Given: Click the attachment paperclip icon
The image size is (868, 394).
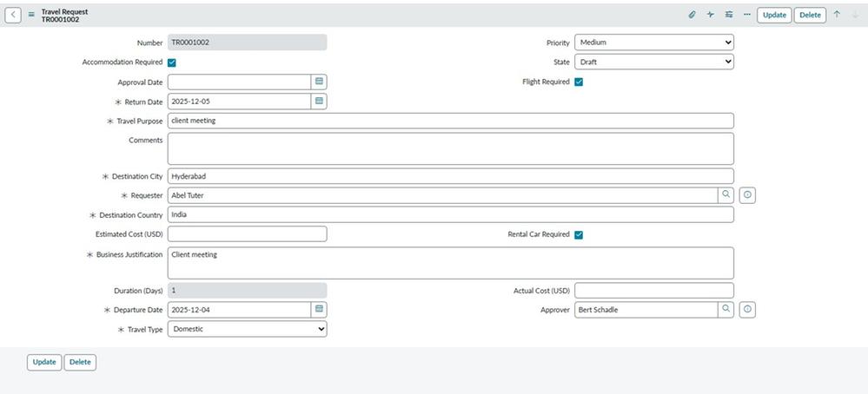Looking at the screenshot, I should click(692, 15).
